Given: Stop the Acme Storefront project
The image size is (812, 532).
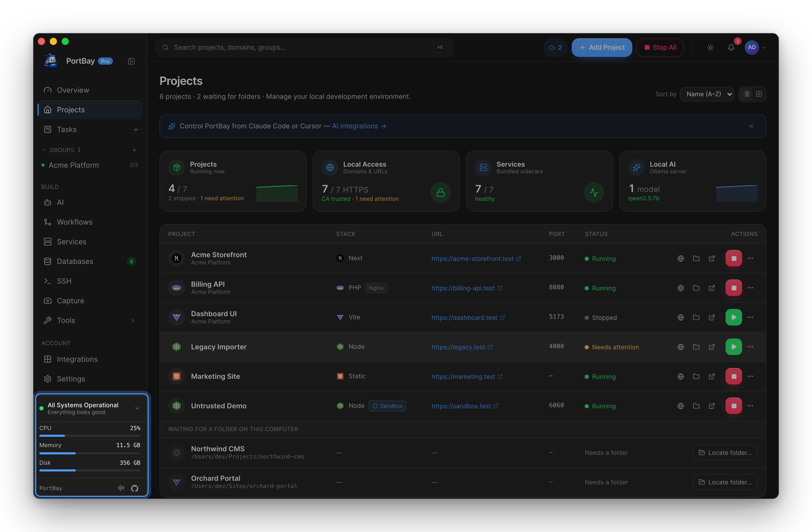Looking at the screenshot, I should [734, 258].
